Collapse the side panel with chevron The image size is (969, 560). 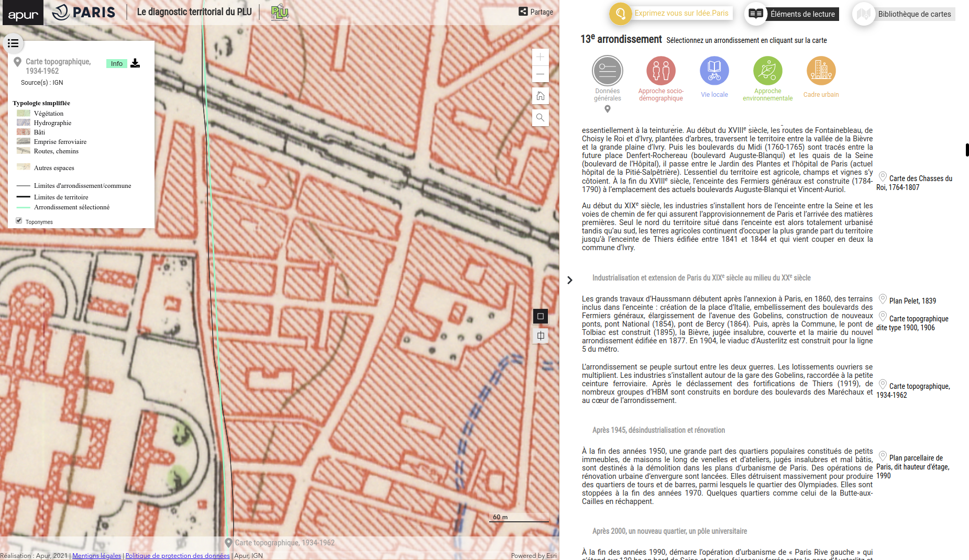(x=570, y=280)
